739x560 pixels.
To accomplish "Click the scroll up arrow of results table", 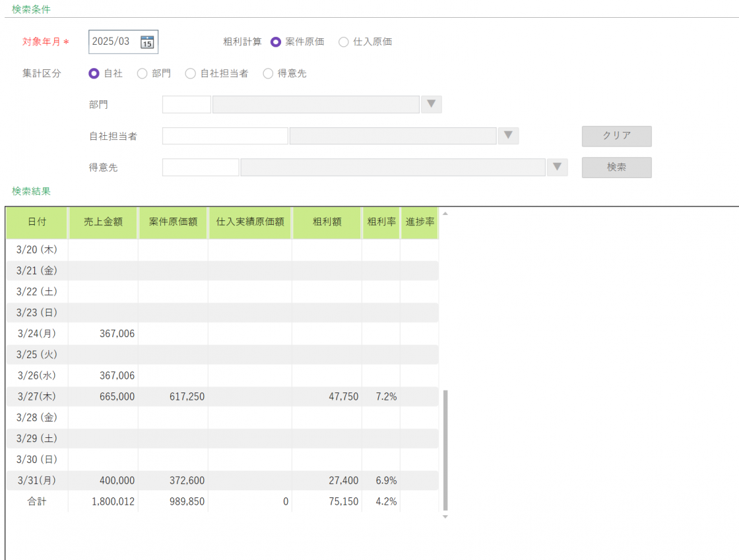I will click(x=445, y=214).
